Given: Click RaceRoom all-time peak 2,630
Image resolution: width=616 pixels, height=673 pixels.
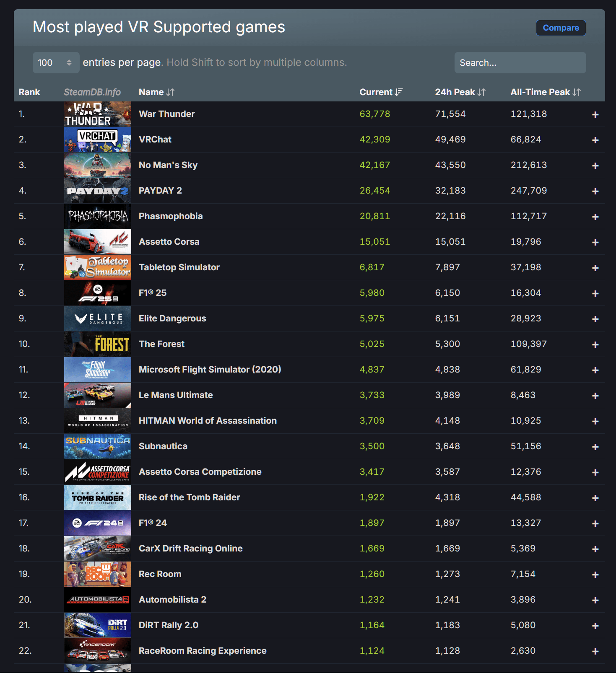Looking at the screenshot, I should (x=523, y=651).
